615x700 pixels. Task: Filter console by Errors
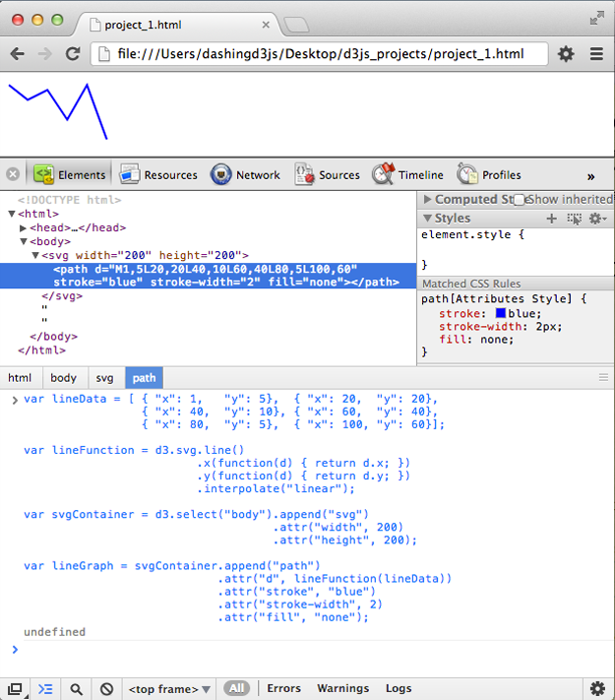tap(284, 689)
